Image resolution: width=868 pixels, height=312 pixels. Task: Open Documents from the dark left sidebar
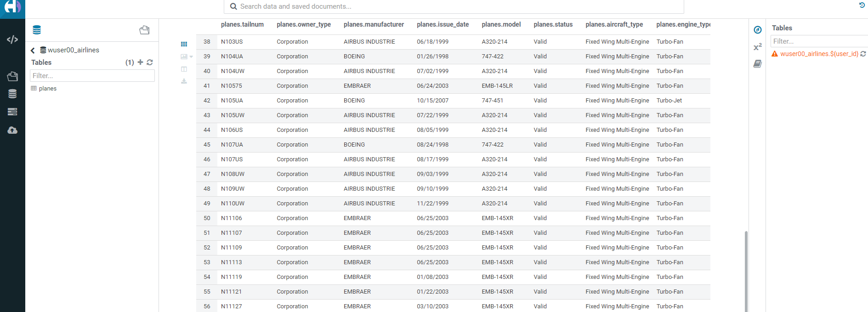tap(12, 76)
